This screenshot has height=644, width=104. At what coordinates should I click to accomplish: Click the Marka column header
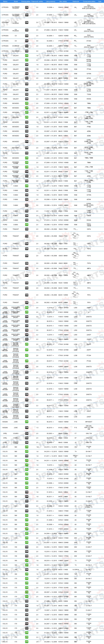click(5, 1)
